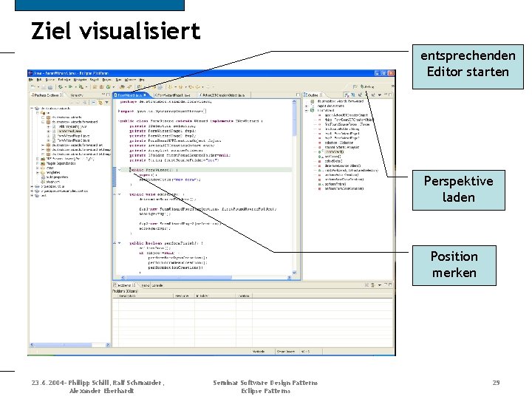This screenshot has height=399, width=532.
Task: Open Outline view menu arrow
Action: pyautogui.click(x=380, y=95)
